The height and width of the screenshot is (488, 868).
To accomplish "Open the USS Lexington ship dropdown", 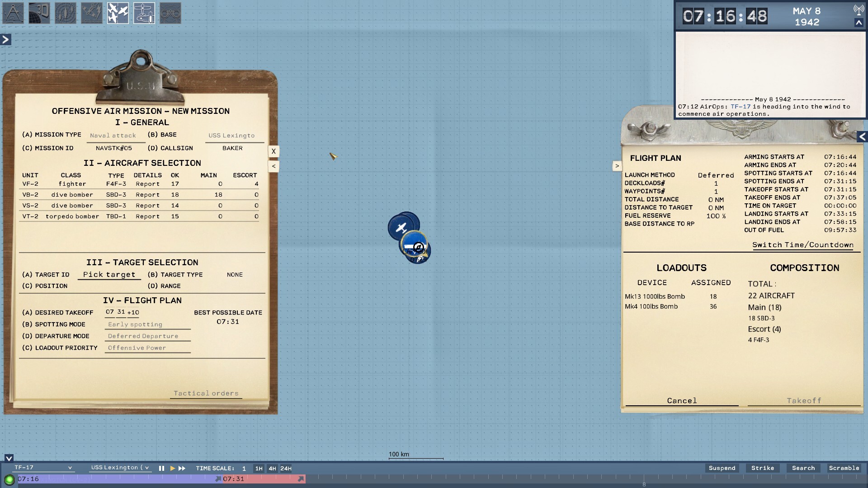I will click(x=120, y=468).
